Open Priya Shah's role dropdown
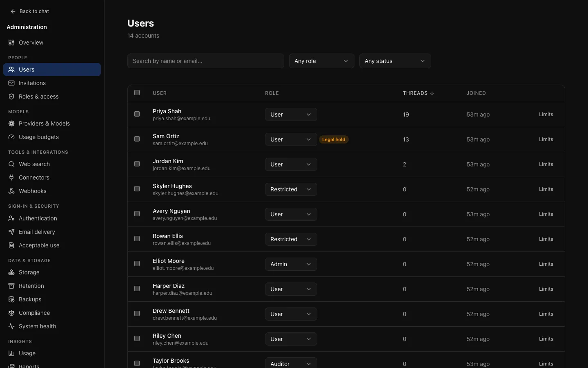 291,114
